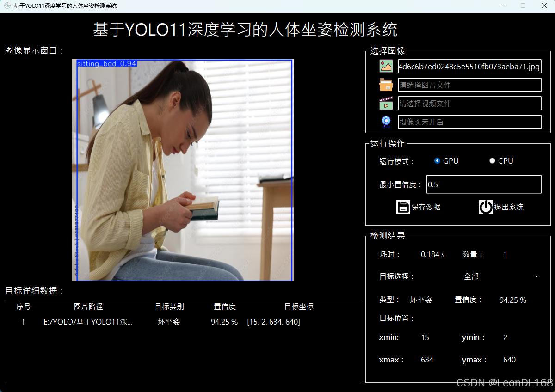Image resolution: width=555 pixels, height=392 pixels.
Task: Click the video file picker icon
Action: pyautogui.click(x=386, y=103)
